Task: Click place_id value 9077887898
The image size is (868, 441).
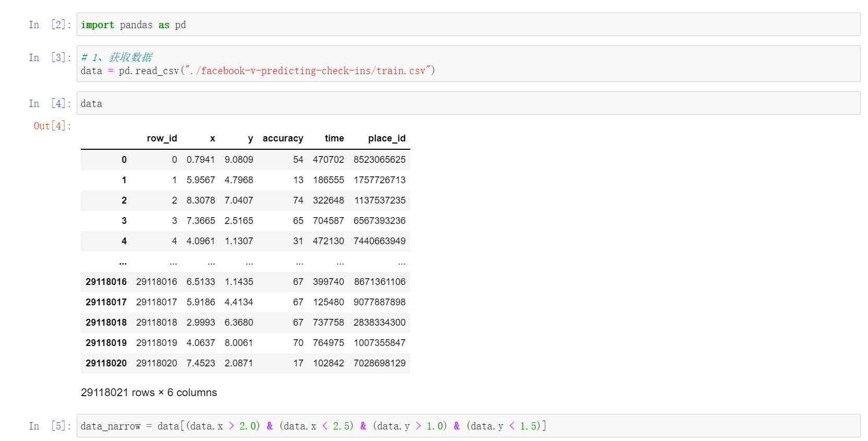Action: (x=380, y=302)
